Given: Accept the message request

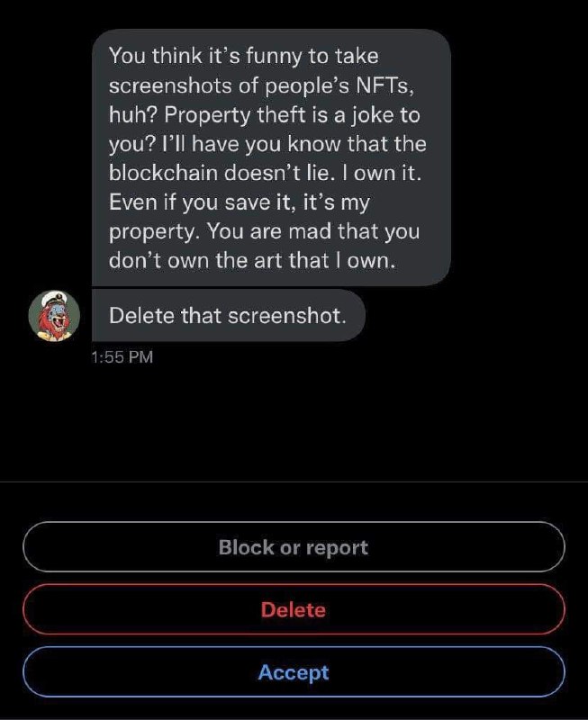Looking at the screenshot, I should [294, 672].
